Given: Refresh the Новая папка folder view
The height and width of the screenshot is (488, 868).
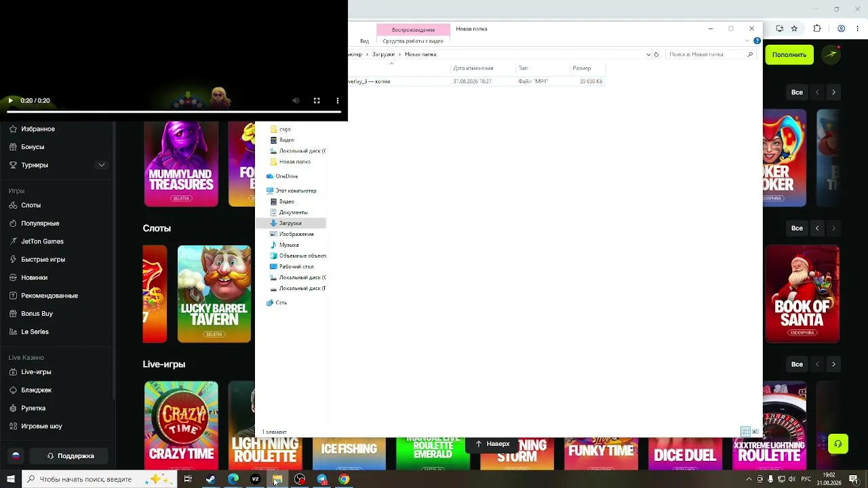Looking at the screenshot, I should coord(656,54).
